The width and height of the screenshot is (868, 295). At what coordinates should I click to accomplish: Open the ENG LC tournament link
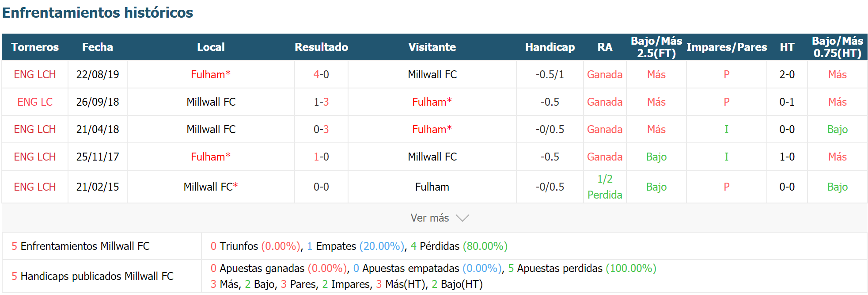point(35,102)
